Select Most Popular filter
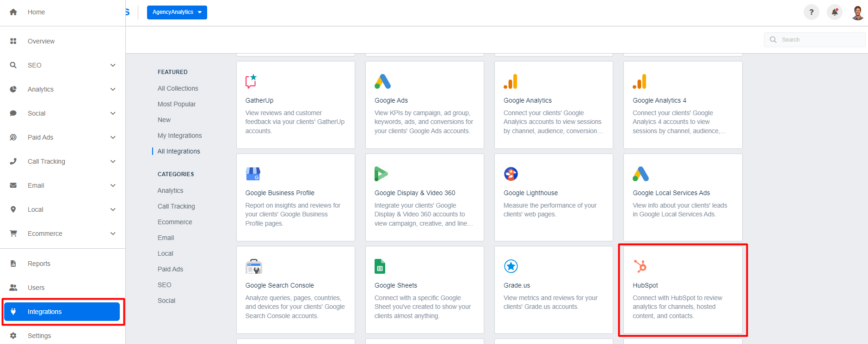The image size is (868, 344). 177,104
